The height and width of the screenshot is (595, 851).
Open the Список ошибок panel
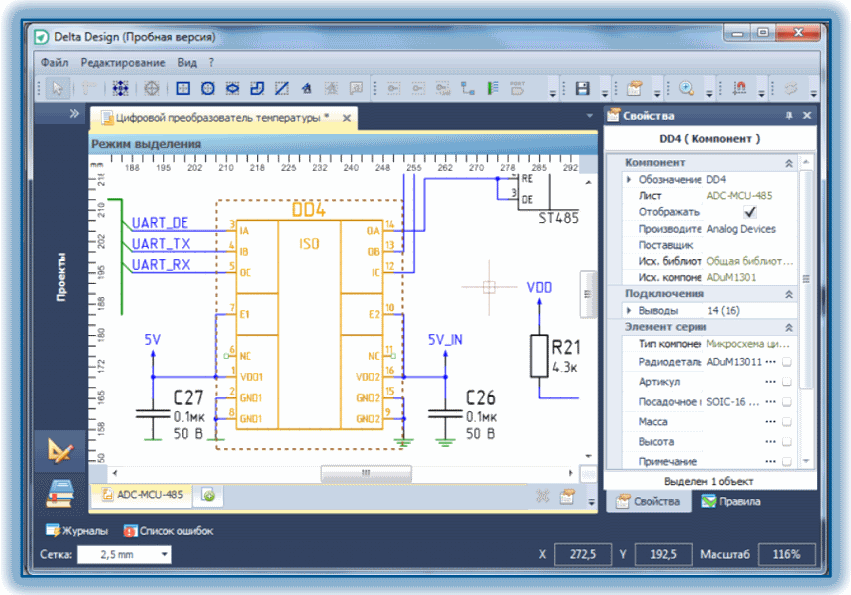point(168,531)
